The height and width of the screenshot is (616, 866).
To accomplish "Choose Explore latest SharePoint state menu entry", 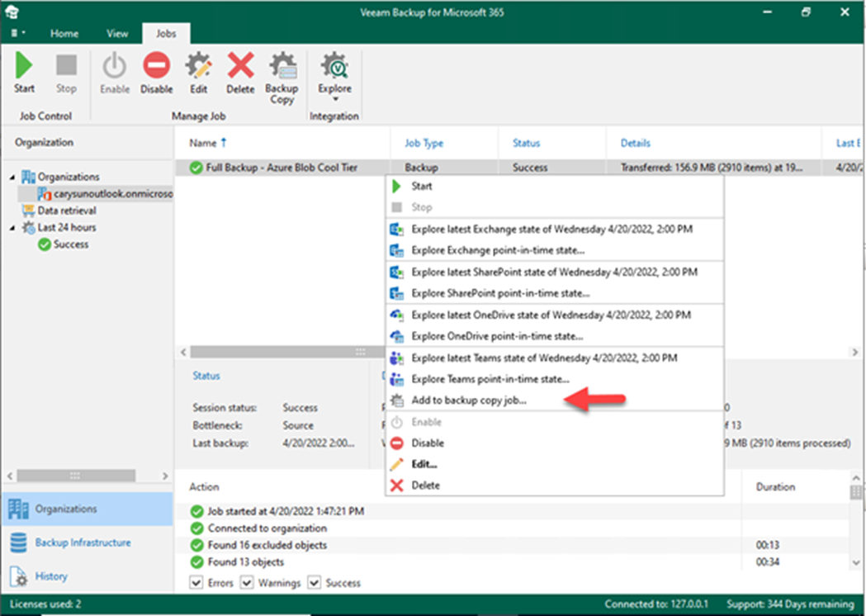I will click(554, 272).
